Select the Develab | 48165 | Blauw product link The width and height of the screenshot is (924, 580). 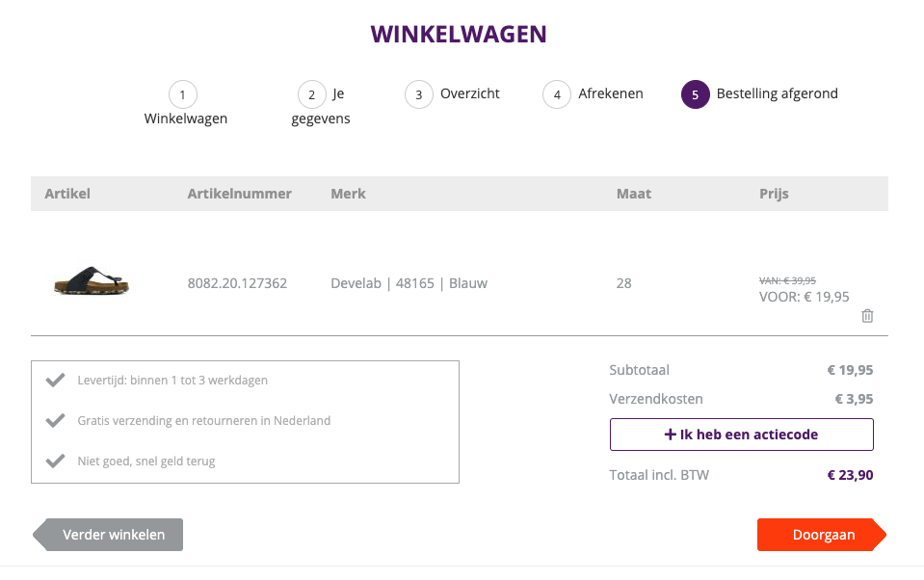408,283
